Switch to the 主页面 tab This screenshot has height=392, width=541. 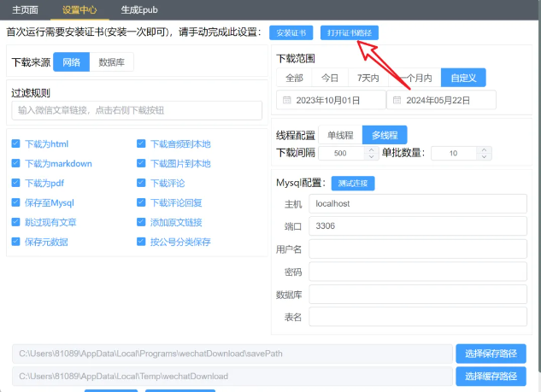(x=25, y=10)
